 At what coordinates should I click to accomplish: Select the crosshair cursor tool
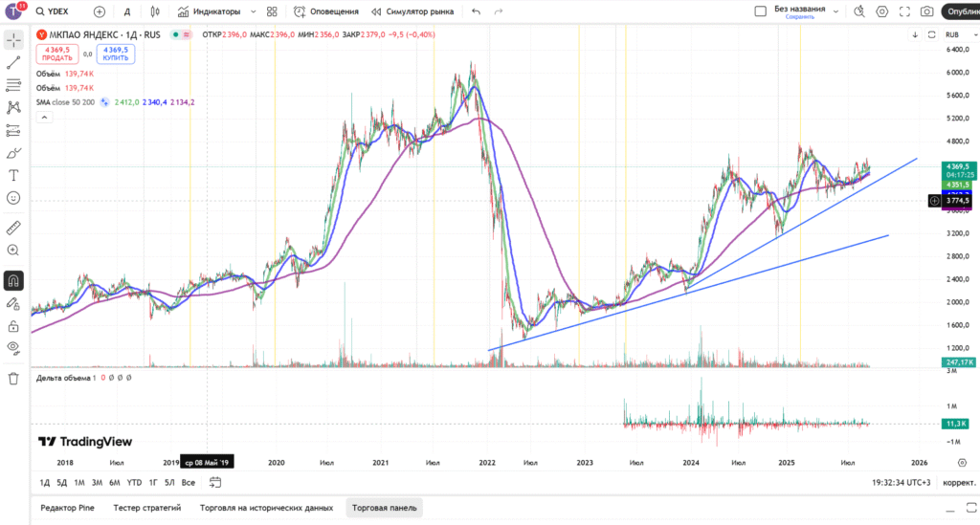pos(13,40)
